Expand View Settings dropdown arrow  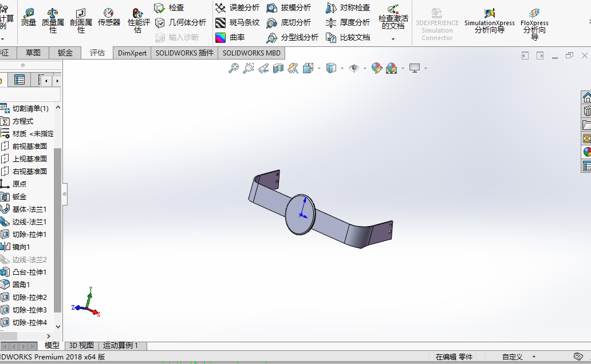coord(426,68)
